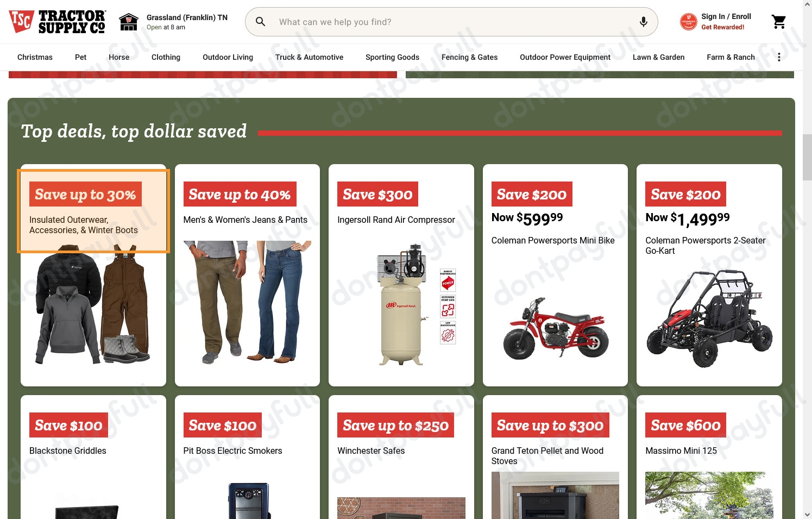This screenshot has height=519, width=812.
Task: Click the jacket and bibs outerwear image
Action: click(92, 303)
